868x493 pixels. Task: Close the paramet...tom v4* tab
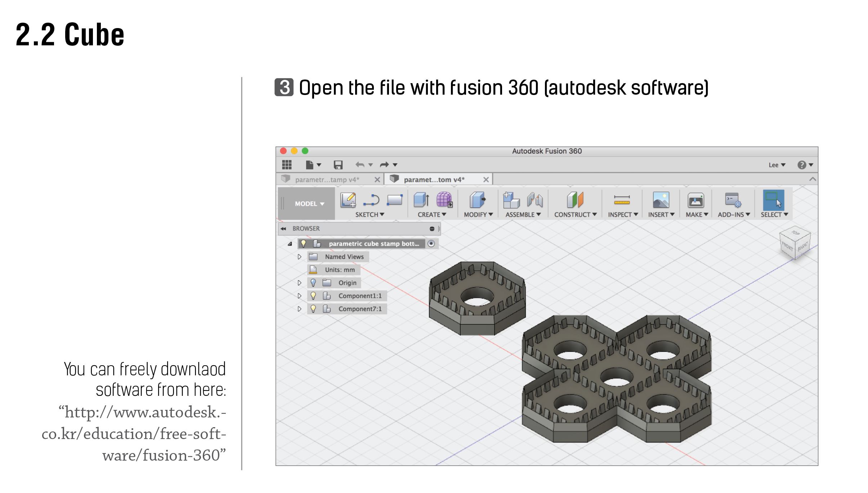(x=486, y=180)
